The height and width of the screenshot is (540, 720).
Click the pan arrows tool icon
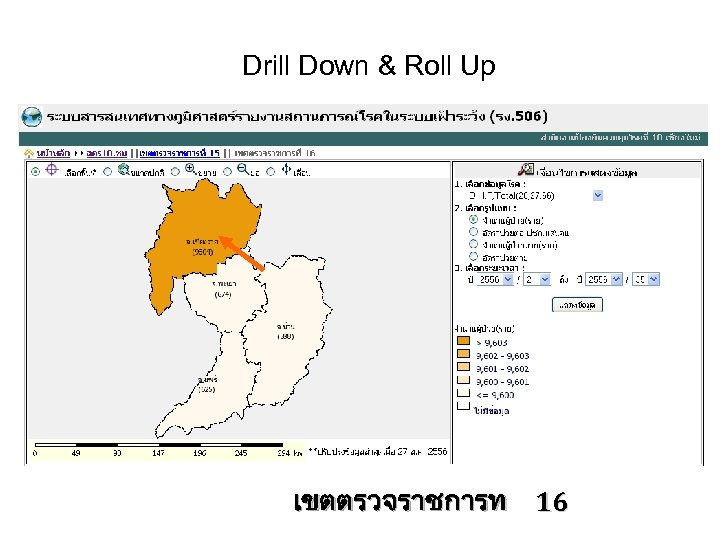click(286, 169)
